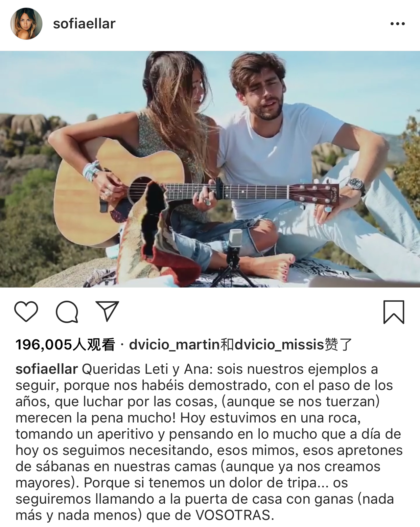420x527 pixels.
Task: Open sofiaellar profile picture
Action: click(26, 24)
